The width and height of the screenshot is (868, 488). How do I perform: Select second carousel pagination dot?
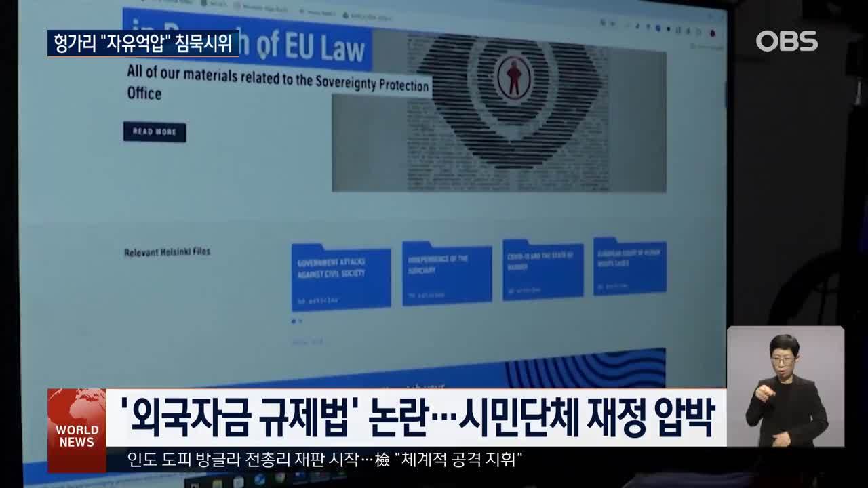[x=300, y=321]
